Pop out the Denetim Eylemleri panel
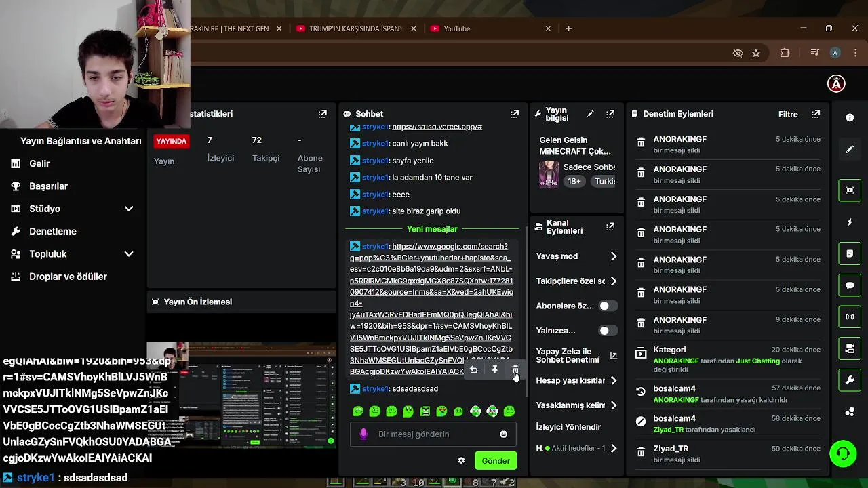The image size is (868, 488). tap(816, 114)
